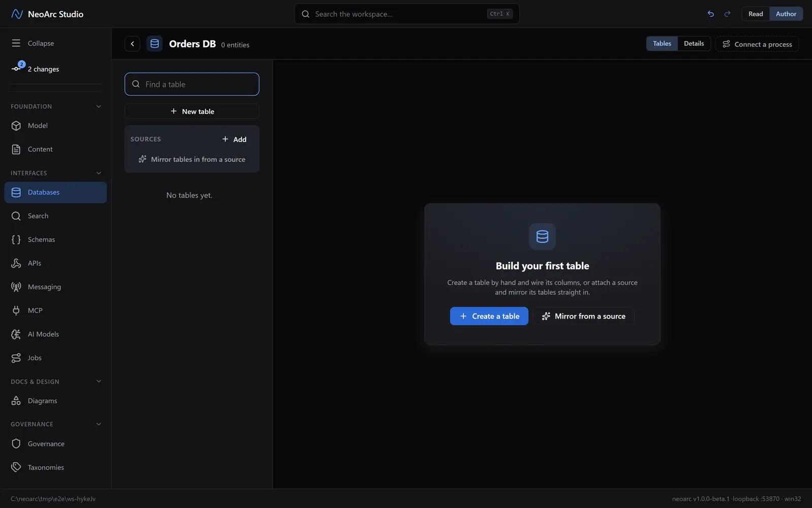
Task: Click the workspace path in the status bar
Action: tap(53, 498)
